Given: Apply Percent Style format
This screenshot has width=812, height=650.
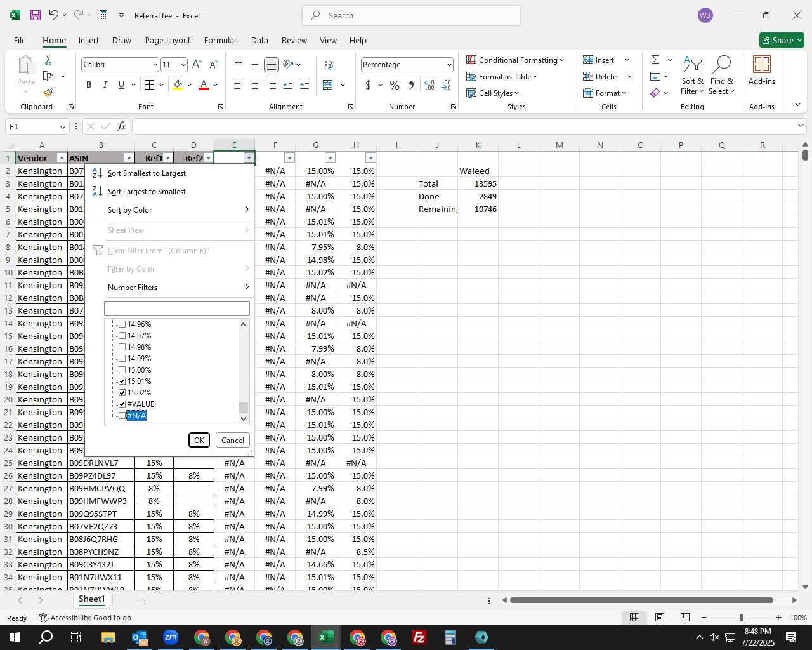Looking at the screenshot, I should pyautogui.click(x=395, y=85).
